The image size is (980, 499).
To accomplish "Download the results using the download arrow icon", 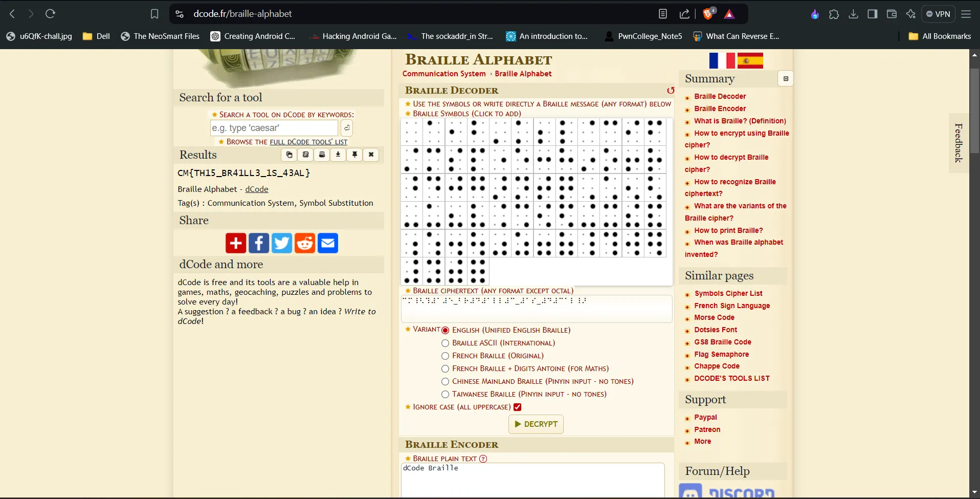I will (x=338, y=155).
